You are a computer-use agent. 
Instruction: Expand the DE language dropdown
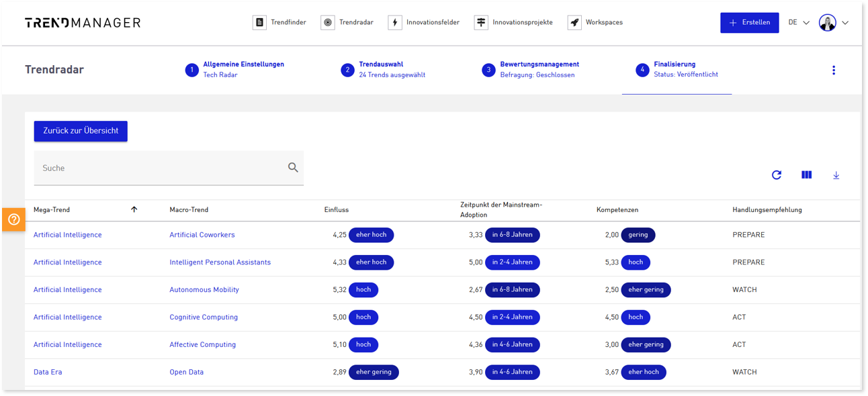pyautogui.click(x=799, y=23)
